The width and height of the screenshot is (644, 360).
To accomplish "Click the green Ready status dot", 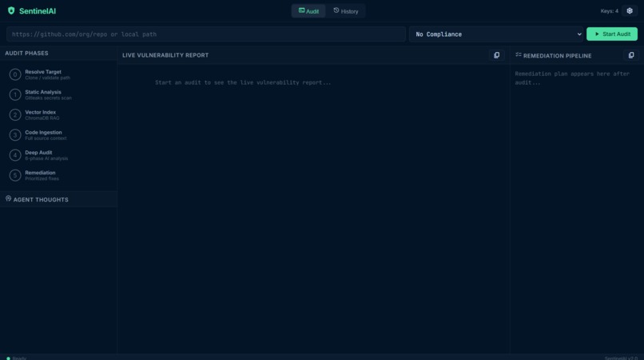I will point(8,358).
